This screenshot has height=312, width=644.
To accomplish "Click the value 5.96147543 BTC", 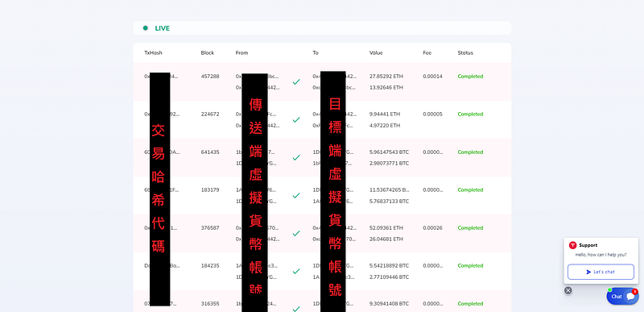I will coord(389,152).
